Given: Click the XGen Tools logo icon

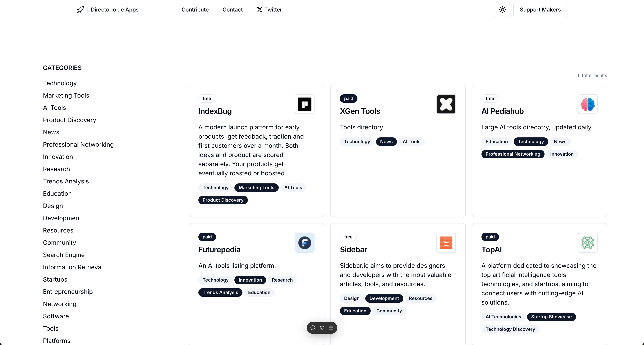Looking at the screenshot, I should 446,104.
